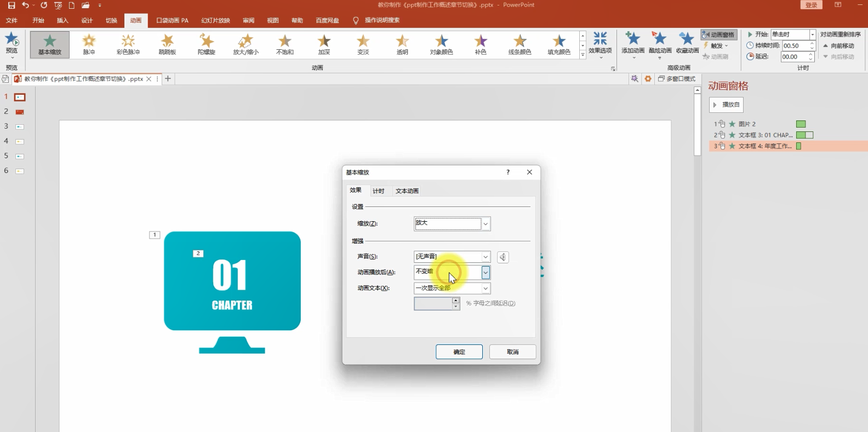Open 效果选项 effect options
The height and width of the screenshot is (432, 868).
click(600, 44)
